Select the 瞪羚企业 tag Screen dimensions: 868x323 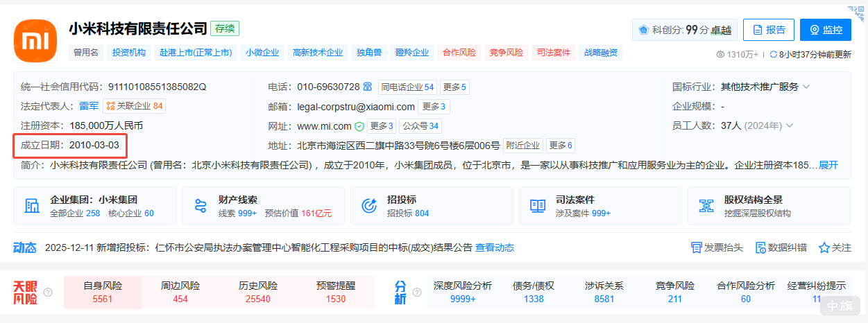pyautogui.click(x=412, y=53)
